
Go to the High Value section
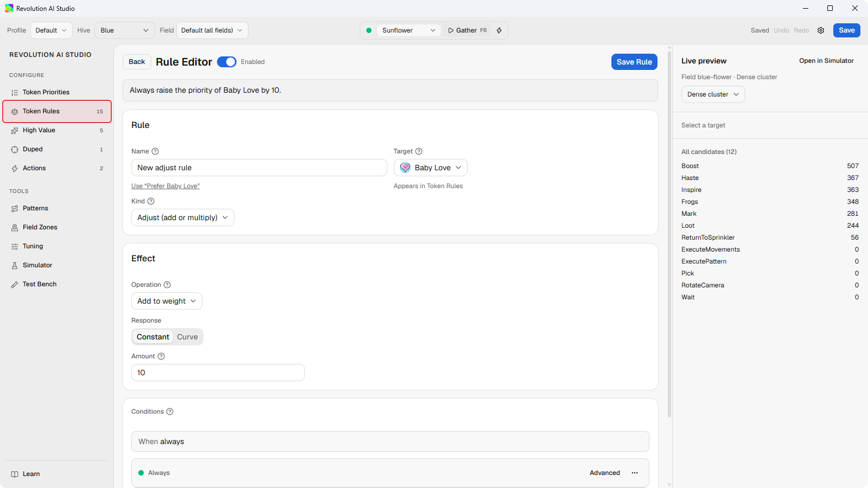(57, 130)
